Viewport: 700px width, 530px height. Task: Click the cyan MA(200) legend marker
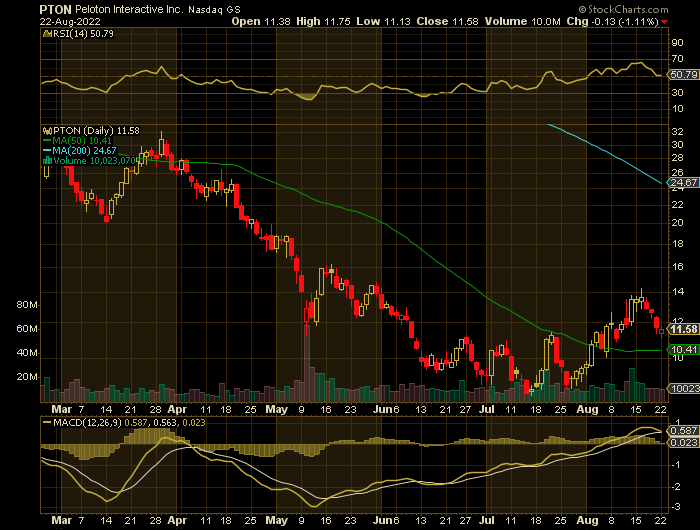pos(44,150)
